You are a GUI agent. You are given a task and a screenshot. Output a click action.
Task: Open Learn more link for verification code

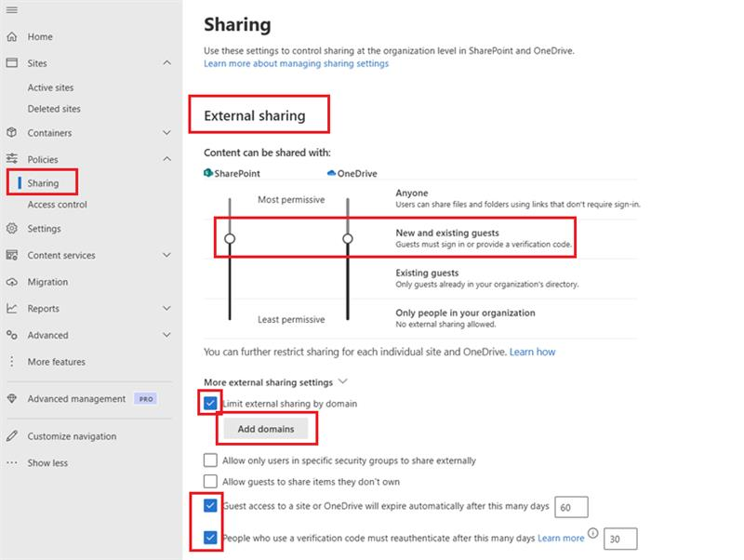click(x=561, y=539)
